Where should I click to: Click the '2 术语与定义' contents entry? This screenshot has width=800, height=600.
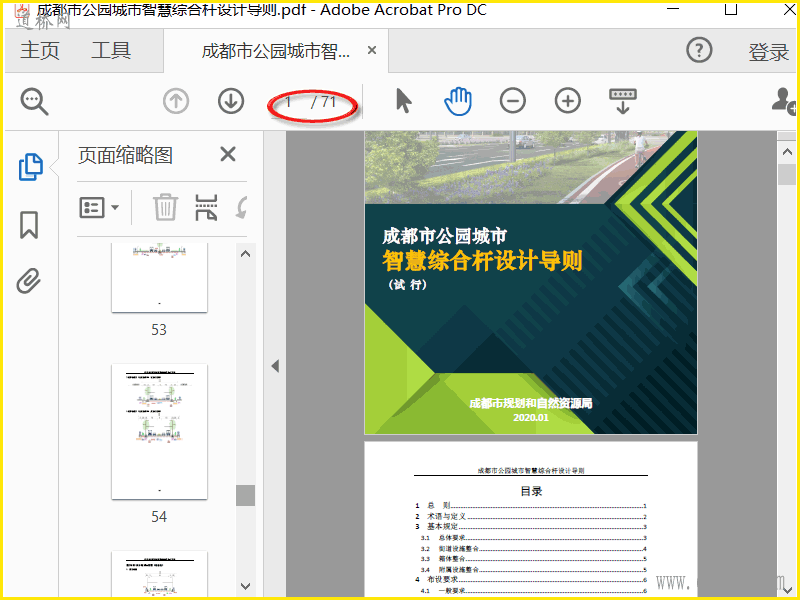pyautogui.click(x=531, y=516)
